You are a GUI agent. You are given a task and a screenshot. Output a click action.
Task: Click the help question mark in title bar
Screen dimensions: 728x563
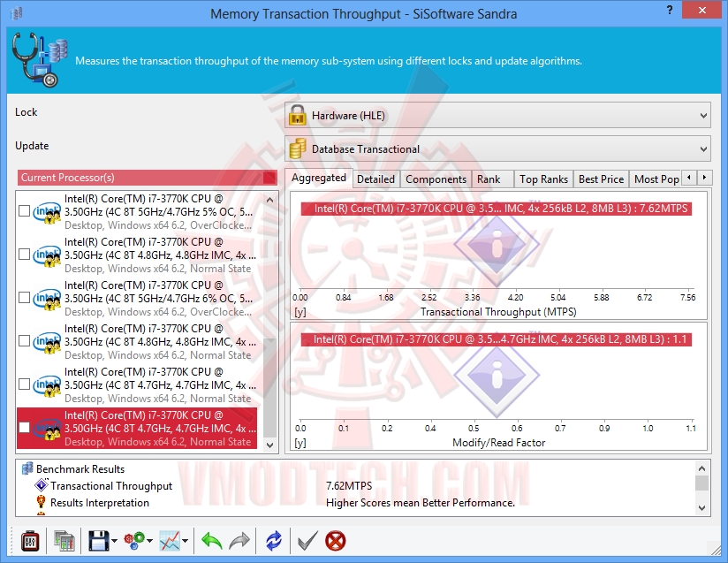(x=670, y=10)
